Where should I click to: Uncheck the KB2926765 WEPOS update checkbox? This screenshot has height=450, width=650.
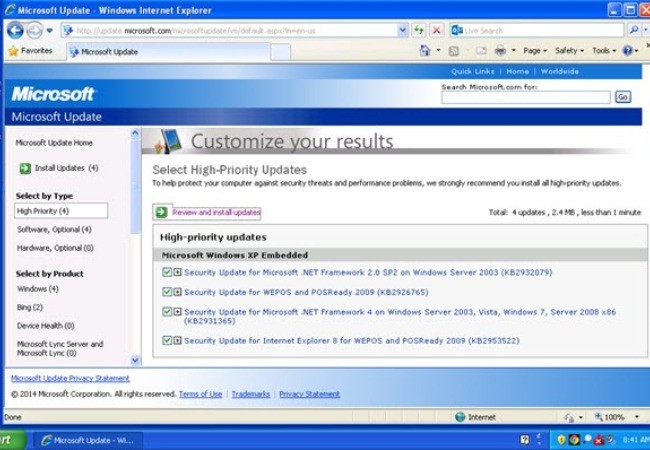coord(167,292)
